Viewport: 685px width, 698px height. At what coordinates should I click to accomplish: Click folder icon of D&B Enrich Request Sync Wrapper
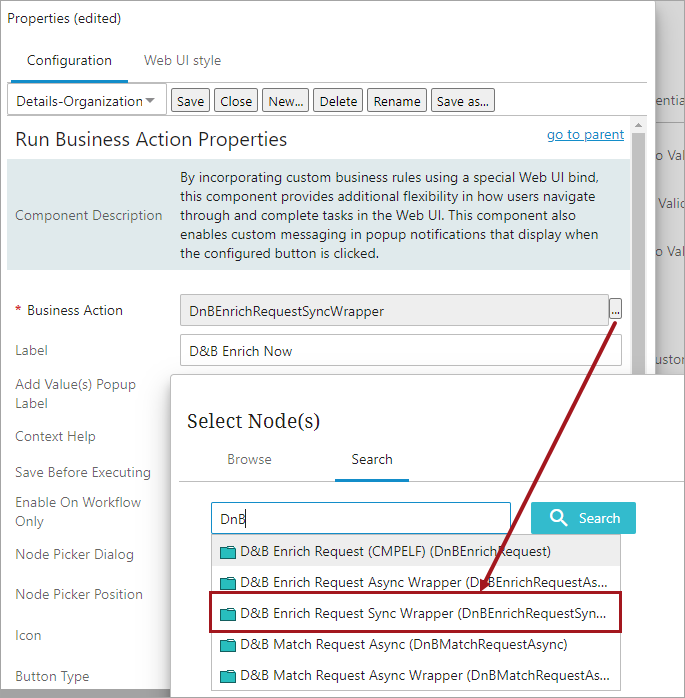click(227, 613)
